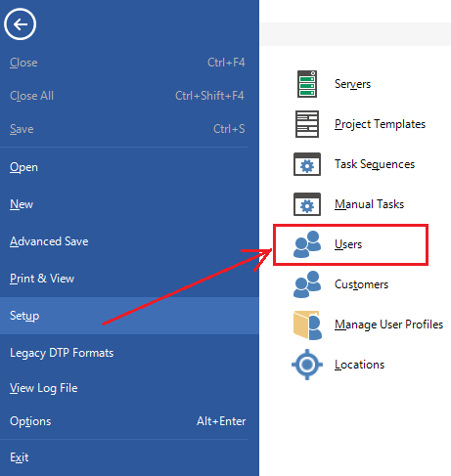Open the Open menu page
Image resolution: width=451 pixels, height=476 pixels.
tap(129, 167)
